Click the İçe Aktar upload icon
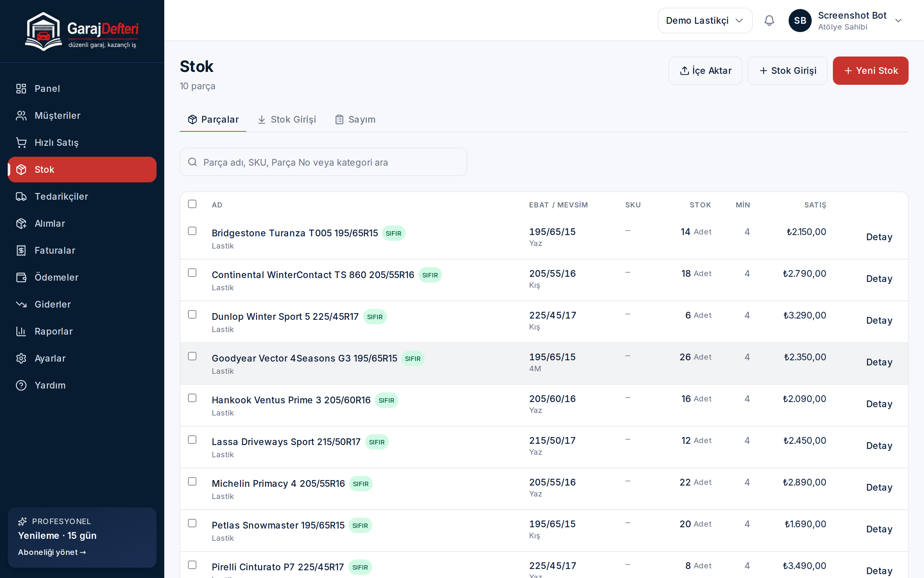This screenshot has height=578, width=924. 684,71
